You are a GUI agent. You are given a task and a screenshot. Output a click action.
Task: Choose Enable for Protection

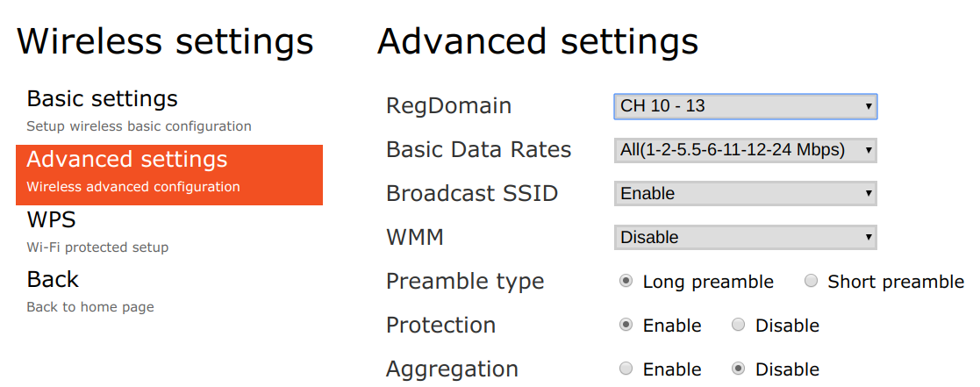click(x=626, y=325)
